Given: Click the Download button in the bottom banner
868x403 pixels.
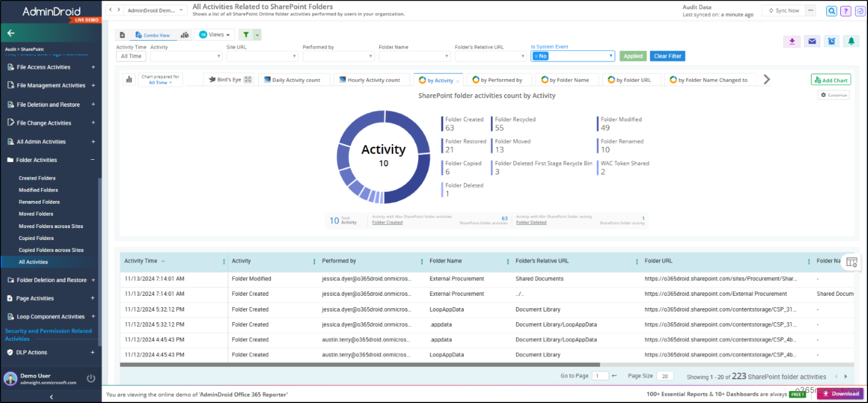Looking at the screenshot, I should point(841,394).
